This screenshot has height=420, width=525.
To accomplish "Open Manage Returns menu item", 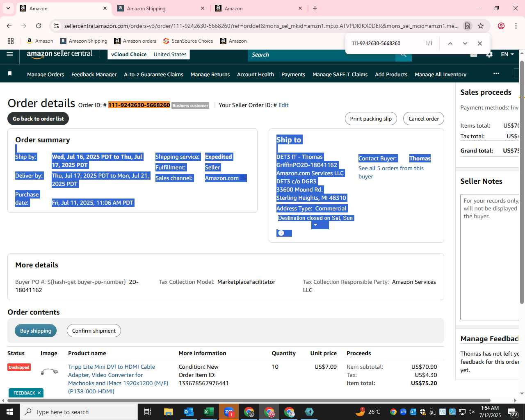I will 210,74.
